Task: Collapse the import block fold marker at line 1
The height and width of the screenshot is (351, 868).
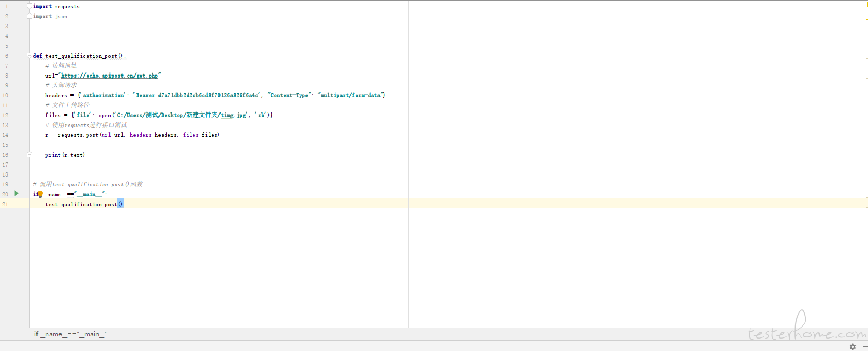Action: point(29,6)
